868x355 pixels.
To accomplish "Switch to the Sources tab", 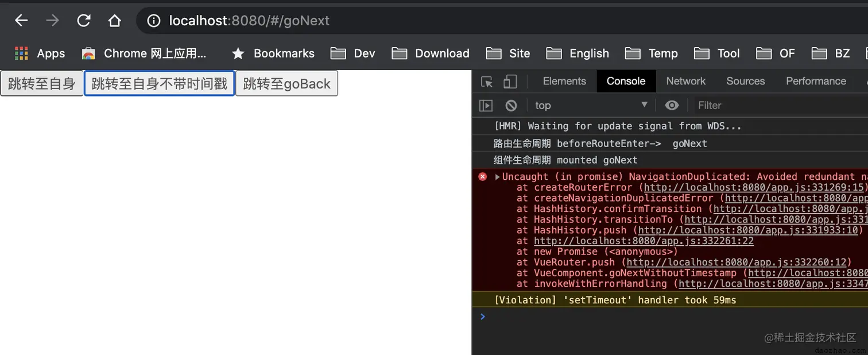I will (745, 81).
